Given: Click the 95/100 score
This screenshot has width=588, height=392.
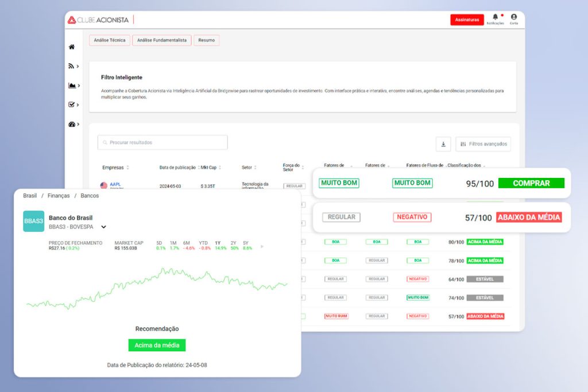Looking at the screenshot, I should [x=479, y=184].
